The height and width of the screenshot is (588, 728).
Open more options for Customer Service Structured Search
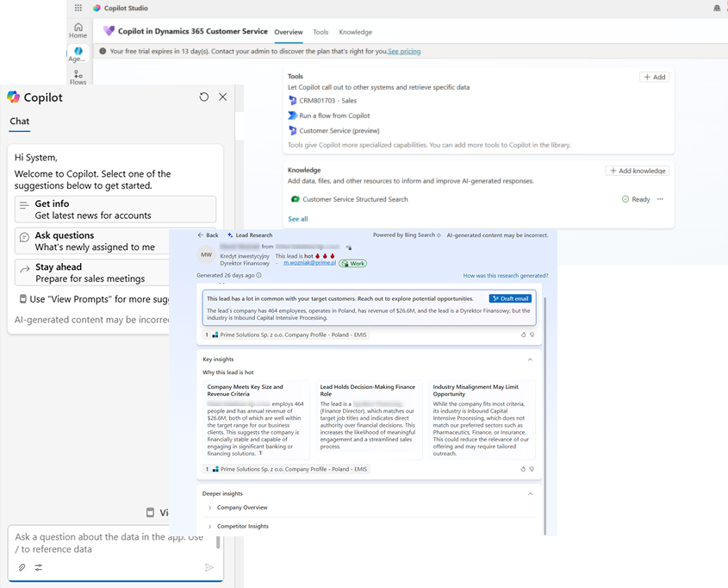coord(660,199)
